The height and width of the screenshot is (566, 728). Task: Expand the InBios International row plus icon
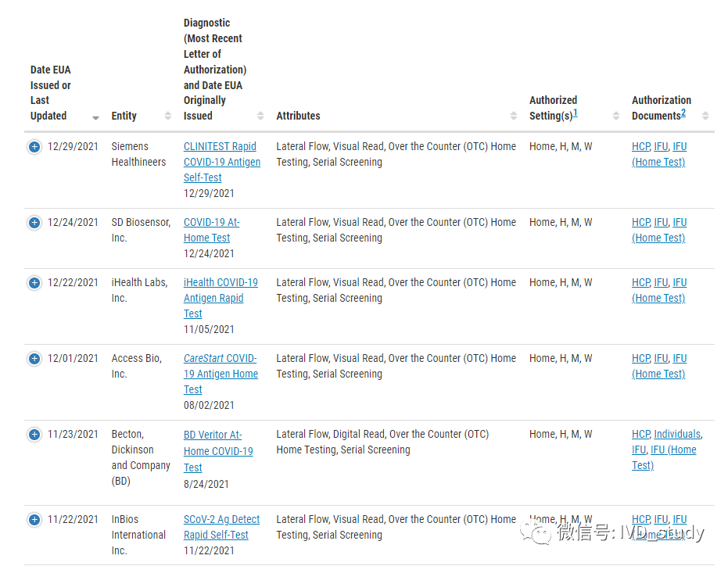tap(34, 520)
